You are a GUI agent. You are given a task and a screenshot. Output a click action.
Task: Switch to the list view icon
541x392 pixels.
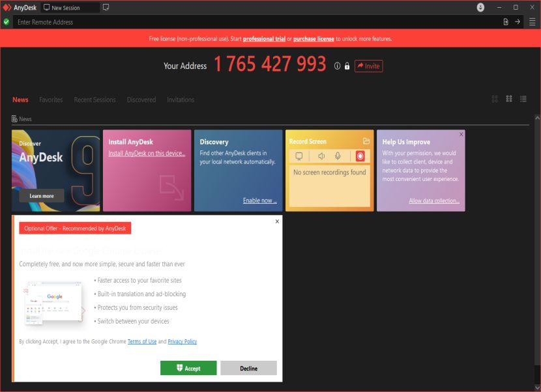point(523,99)
